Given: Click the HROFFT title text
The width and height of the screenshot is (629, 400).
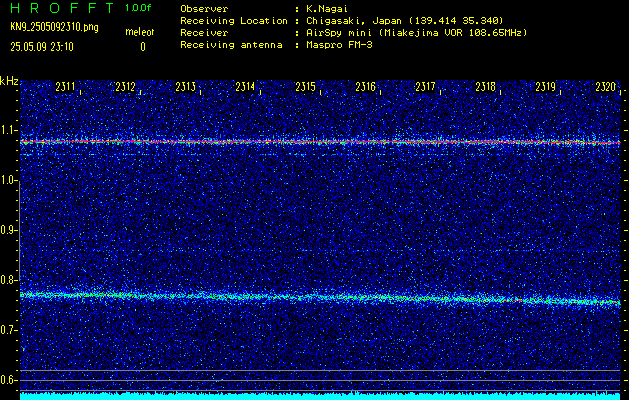Looking at the screenshot, I should click(62, 8).
